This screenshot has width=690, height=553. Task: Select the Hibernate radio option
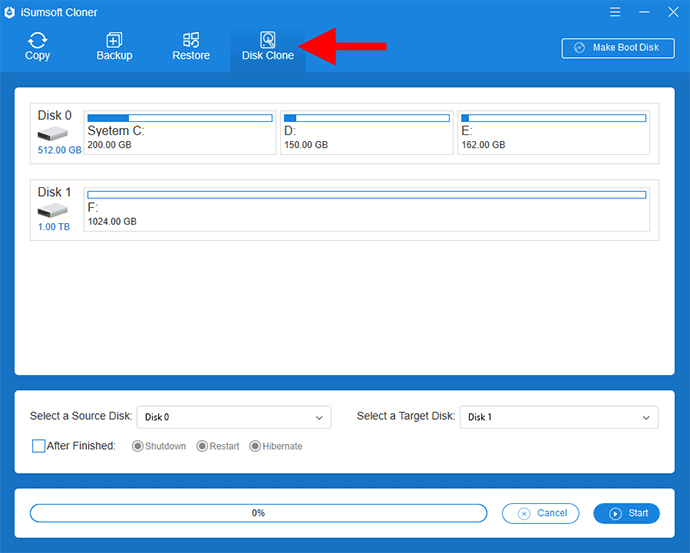pos(255,446)
